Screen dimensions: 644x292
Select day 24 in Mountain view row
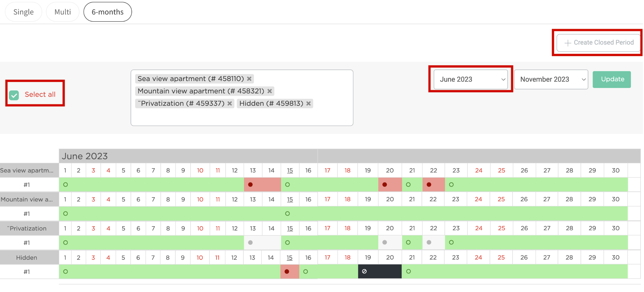point(478,199)
